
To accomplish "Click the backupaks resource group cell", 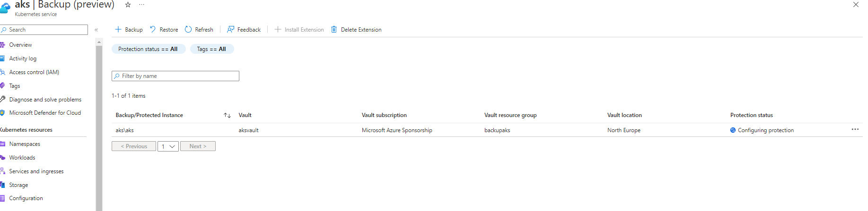I will (x=497, y=130).
